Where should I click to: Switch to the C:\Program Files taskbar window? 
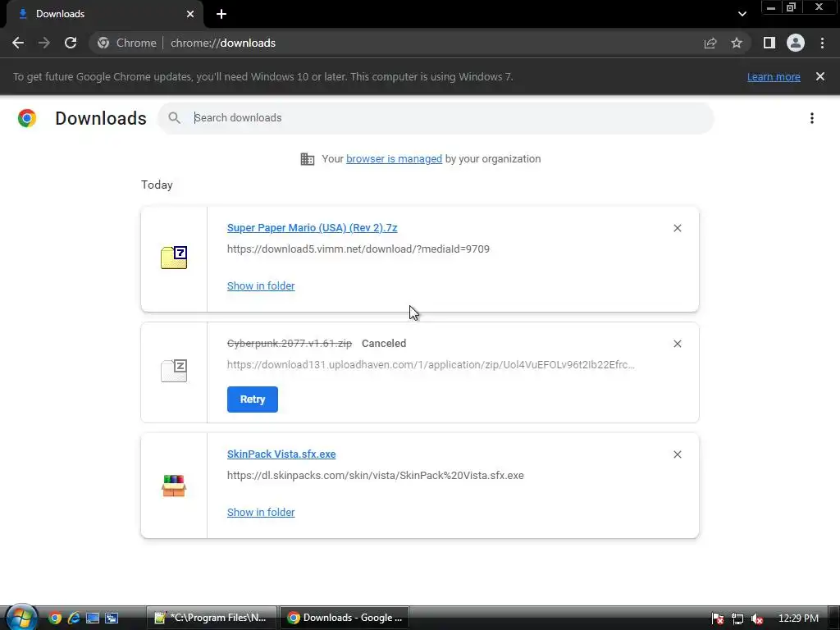pyautogui.click(x=212, y=618)
